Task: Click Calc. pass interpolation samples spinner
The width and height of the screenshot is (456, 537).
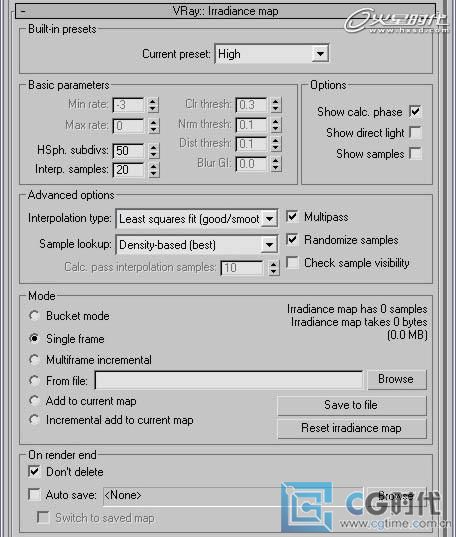Action: (273, 268)
